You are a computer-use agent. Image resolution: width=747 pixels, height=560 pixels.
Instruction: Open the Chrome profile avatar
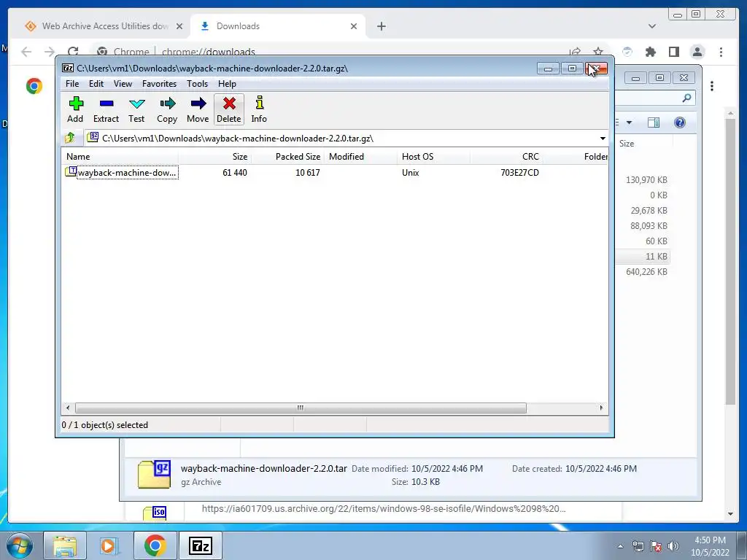697,52
